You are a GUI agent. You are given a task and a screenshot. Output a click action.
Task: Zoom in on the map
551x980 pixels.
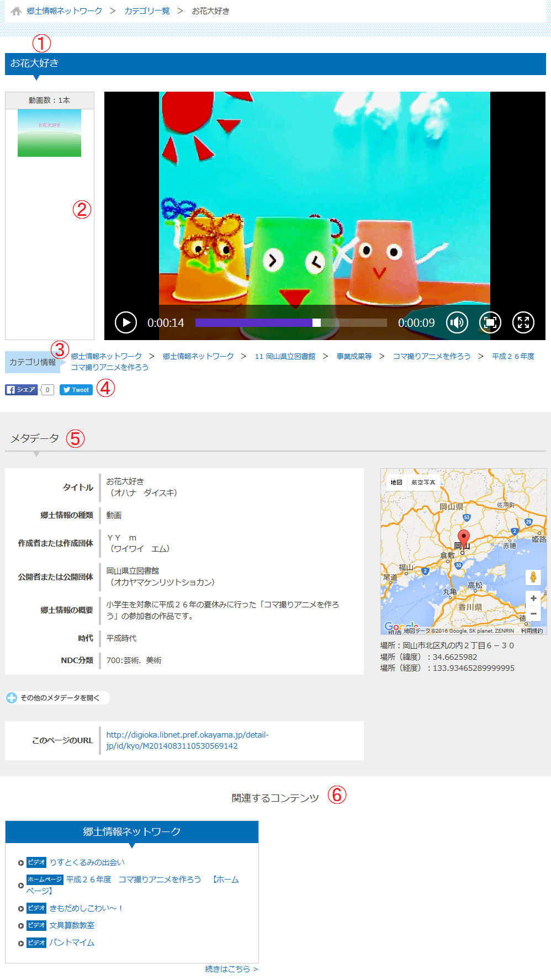pyautogui.click(x=533, y=598)
